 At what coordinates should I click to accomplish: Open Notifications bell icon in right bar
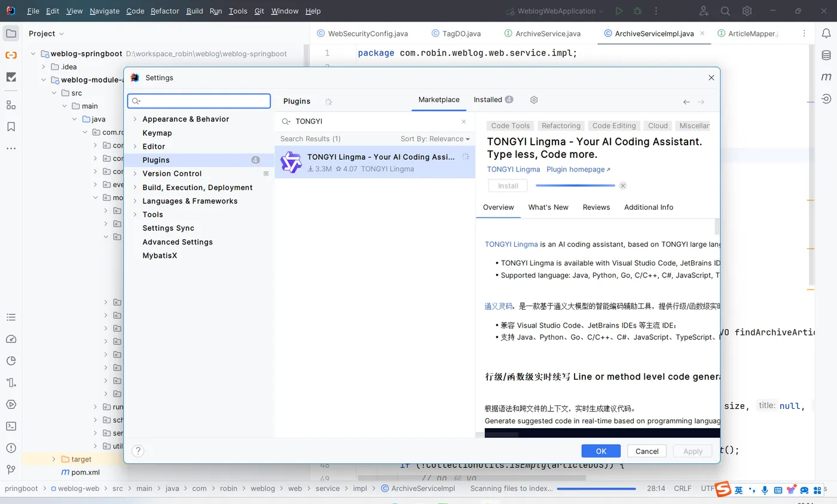pos(826,33)
